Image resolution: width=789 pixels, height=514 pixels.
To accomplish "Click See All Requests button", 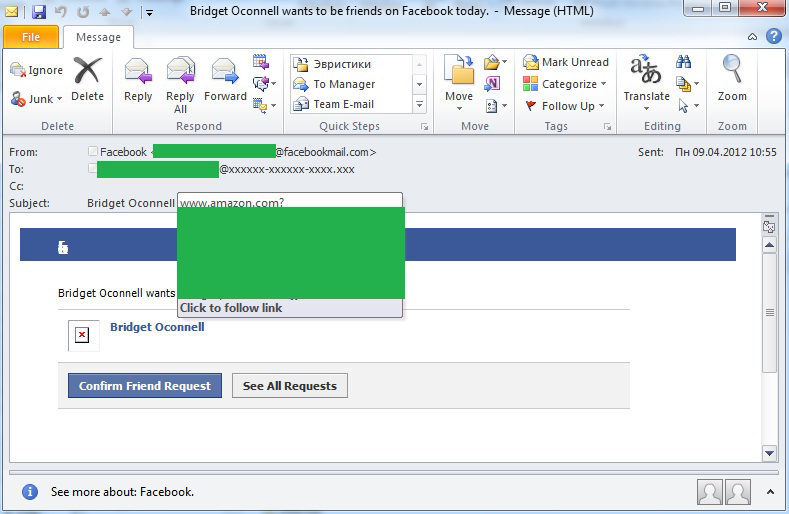I will click(290, 386).
